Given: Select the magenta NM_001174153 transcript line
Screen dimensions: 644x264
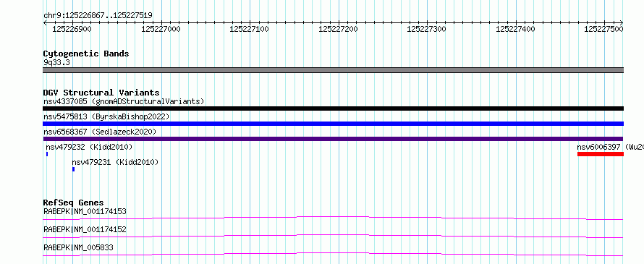Looking at the screenshot, I should [333, 218].
